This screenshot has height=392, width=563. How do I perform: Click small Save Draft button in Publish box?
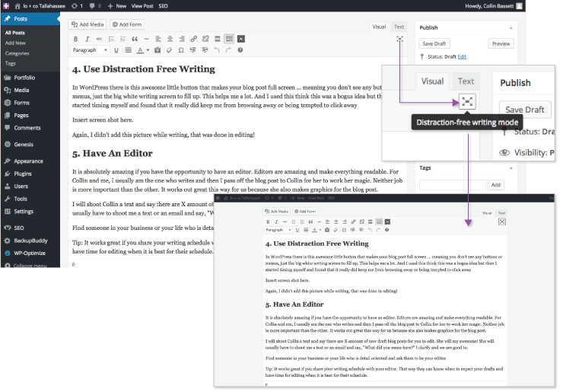pos(434,44)
